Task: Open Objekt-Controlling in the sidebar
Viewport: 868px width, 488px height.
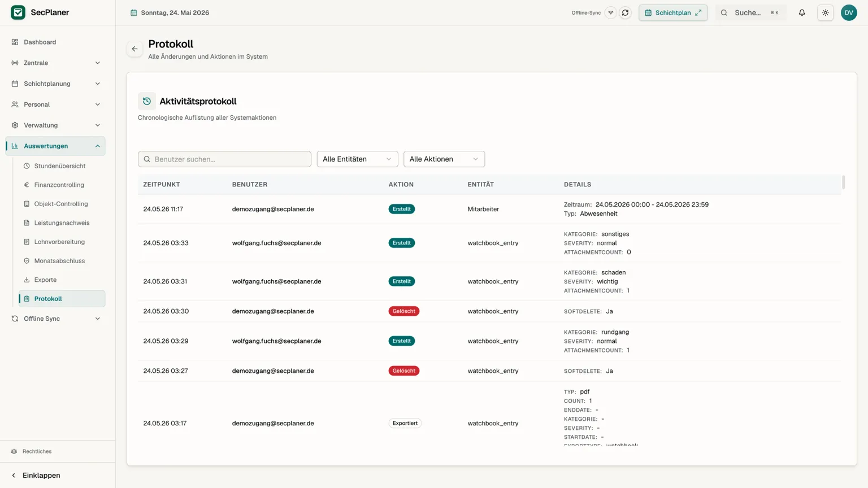Action: coord(62,204)
